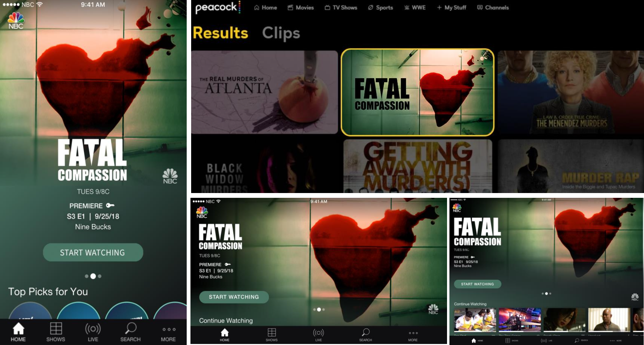The width and height of the screenshot is (644, 345).
Task: Tap the first carousel page dot on wide tablet
Action: pos(314,309)
